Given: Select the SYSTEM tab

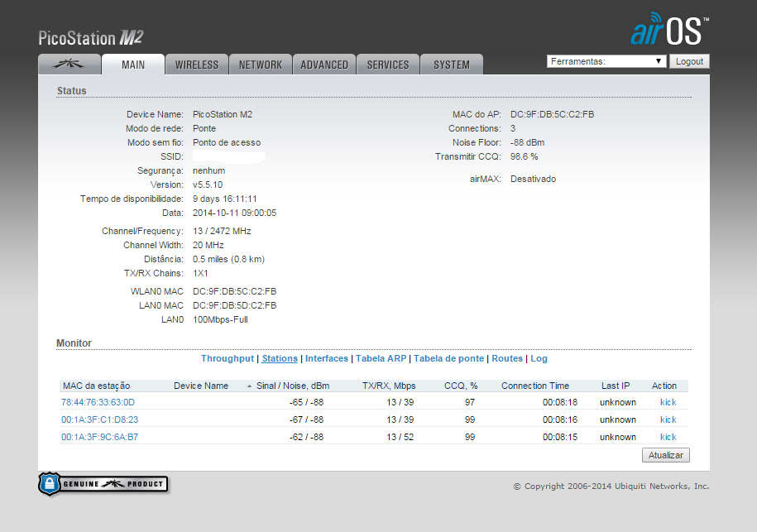Looking at the screenshot, I should [452, 65].
